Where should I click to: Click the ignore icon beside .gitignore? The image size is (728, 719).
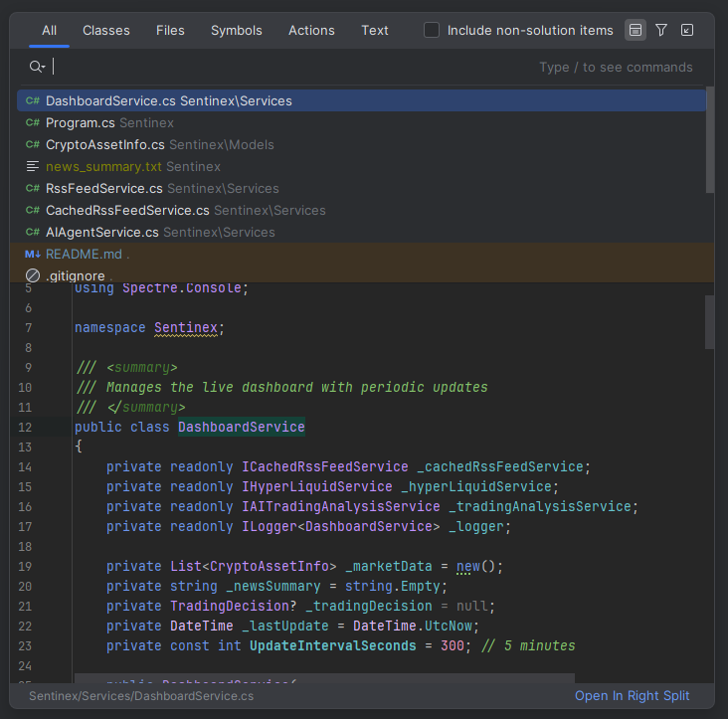33,275
